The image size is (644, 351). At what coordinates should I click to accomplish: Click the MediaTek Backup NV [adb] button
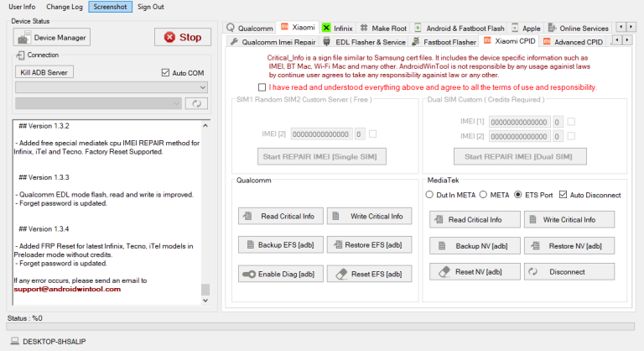[x=475, y=246]
